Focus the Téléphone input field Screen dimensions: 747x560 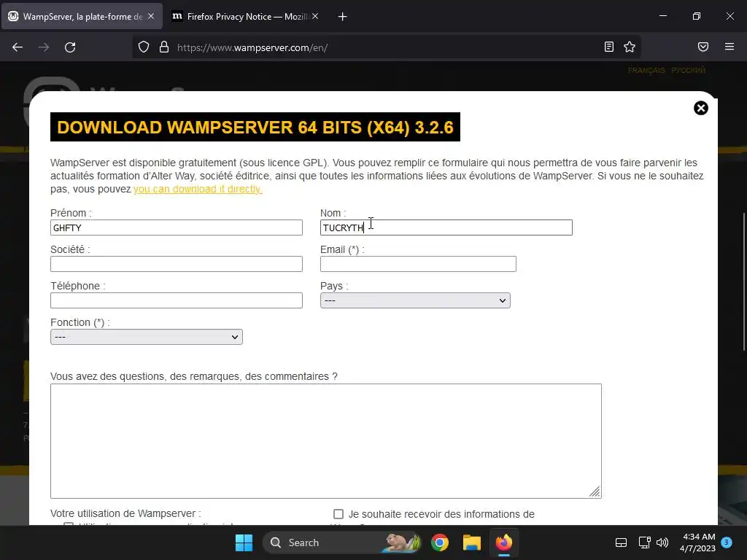coord(177,300)
